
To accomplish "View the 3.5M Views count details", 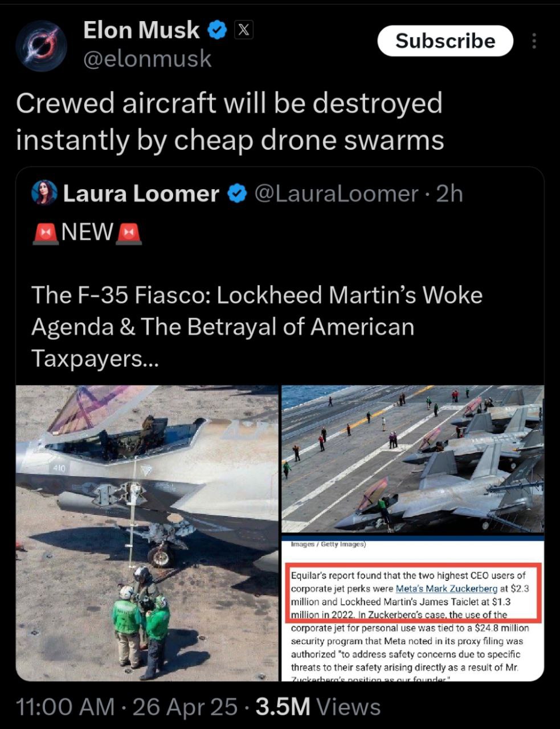I will point(318,707).
